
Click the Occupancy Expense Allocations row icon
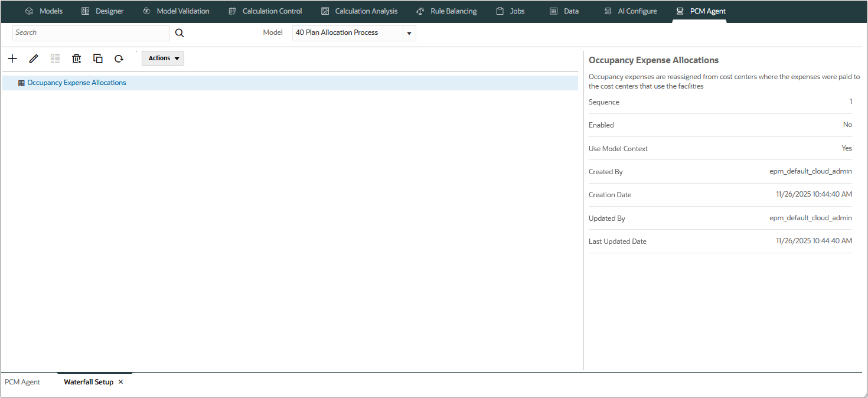pyautogui.click(x=21, y=83)
